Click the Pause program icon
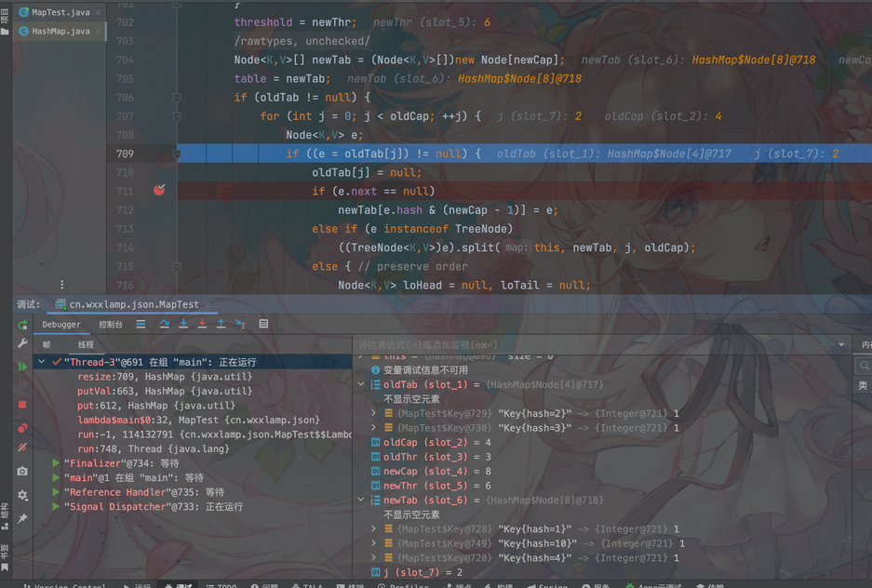This screenshot has width=872, height=588. pyautogui.click(x=22, y=386)
